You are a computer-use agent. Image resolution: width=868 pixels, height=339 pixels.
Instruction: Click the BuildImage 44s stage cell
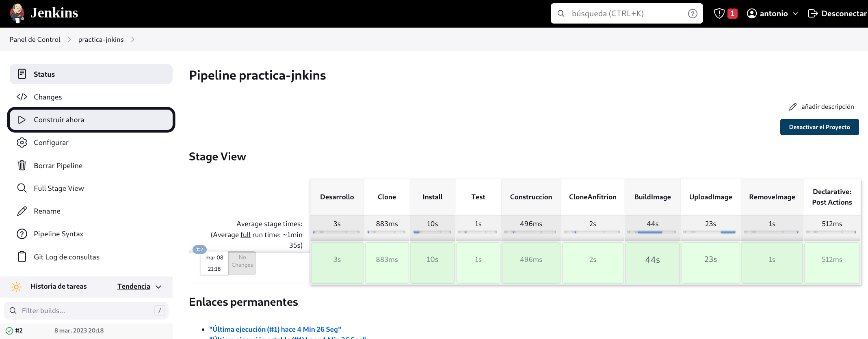point(652,263)
